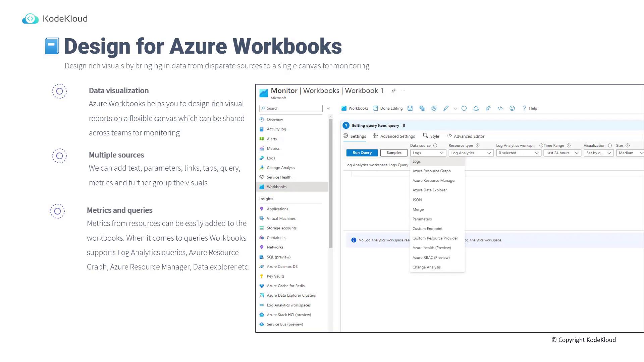Click the smiley feedback icon

tap(512, 108)
